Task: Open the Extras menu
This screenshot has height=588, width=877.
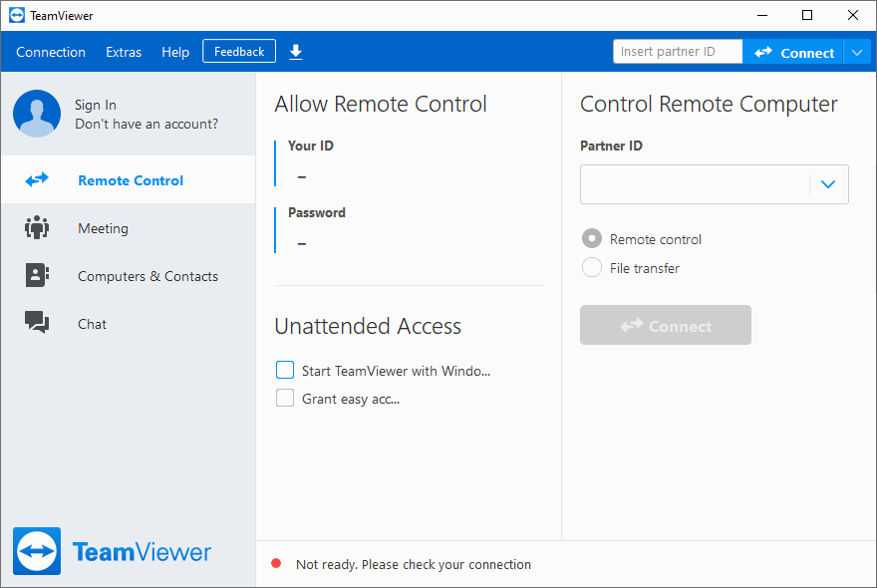Action: tap(124, 52)
